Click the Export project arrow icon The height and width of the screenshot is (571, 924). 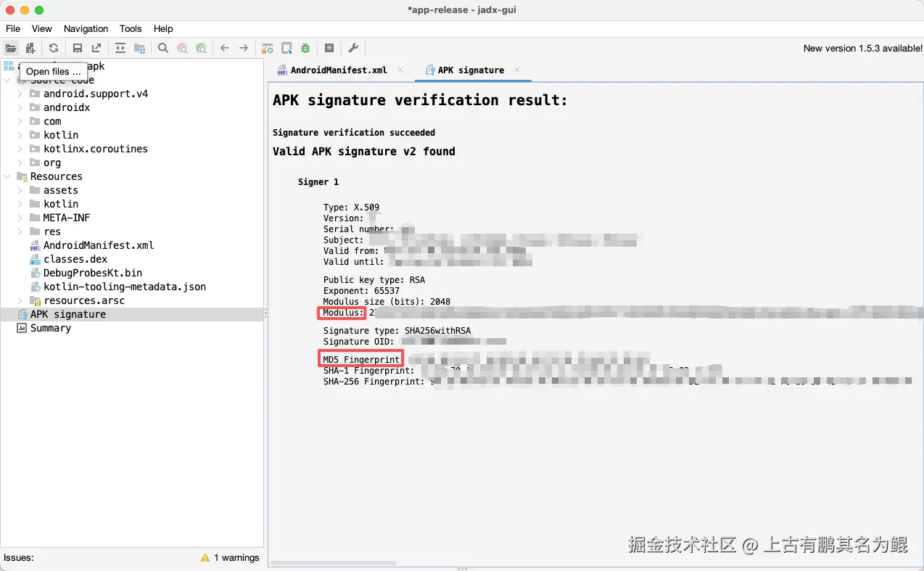coord(96,48)
